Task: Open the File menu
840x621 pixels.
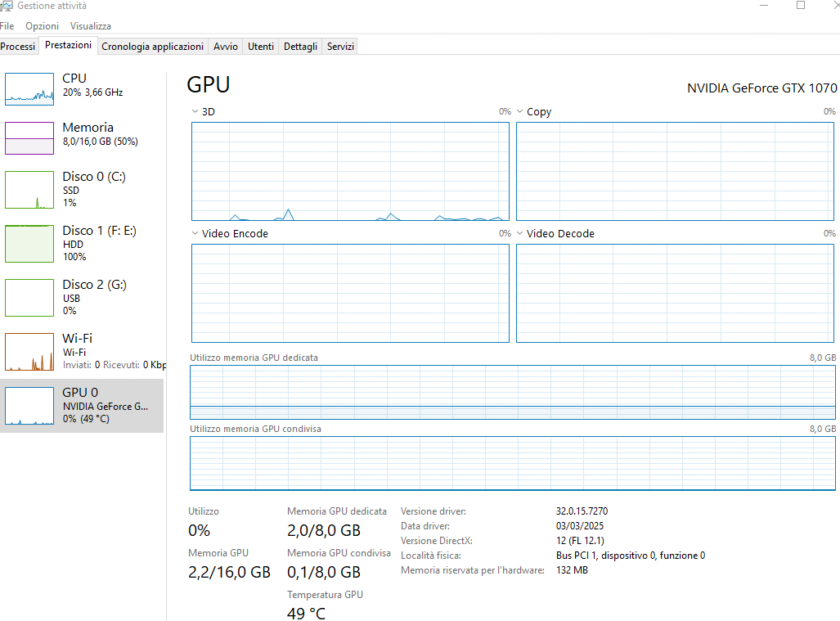Action: click(7, 25)
